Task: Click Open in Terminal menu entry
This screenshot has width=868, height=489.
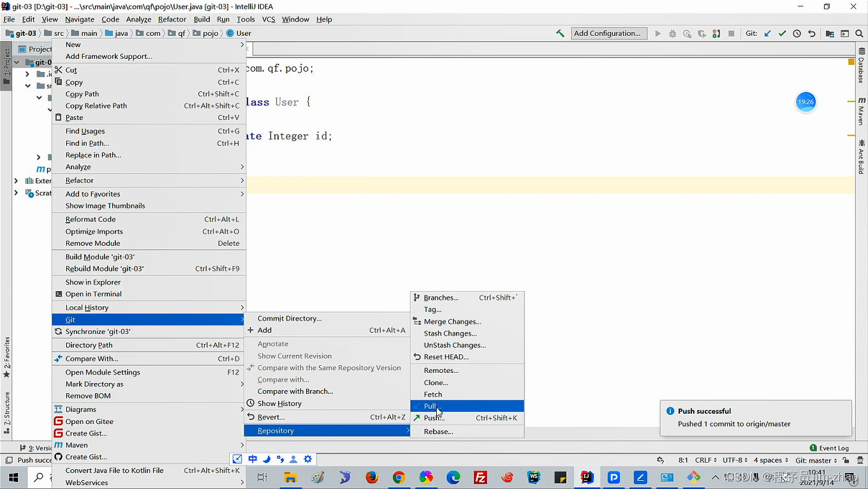Action: coord(149,294)
